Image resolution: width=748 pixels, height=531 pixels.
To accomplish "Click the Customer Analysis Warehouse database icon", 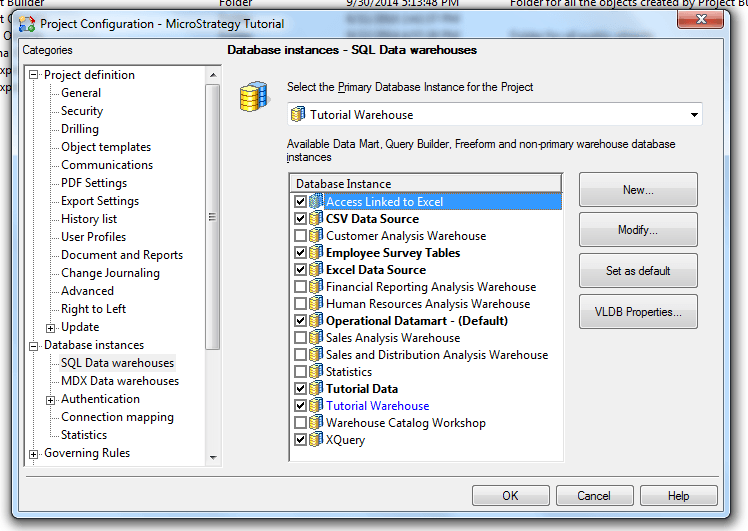I will pyautogui.click(x=316, y=236).
